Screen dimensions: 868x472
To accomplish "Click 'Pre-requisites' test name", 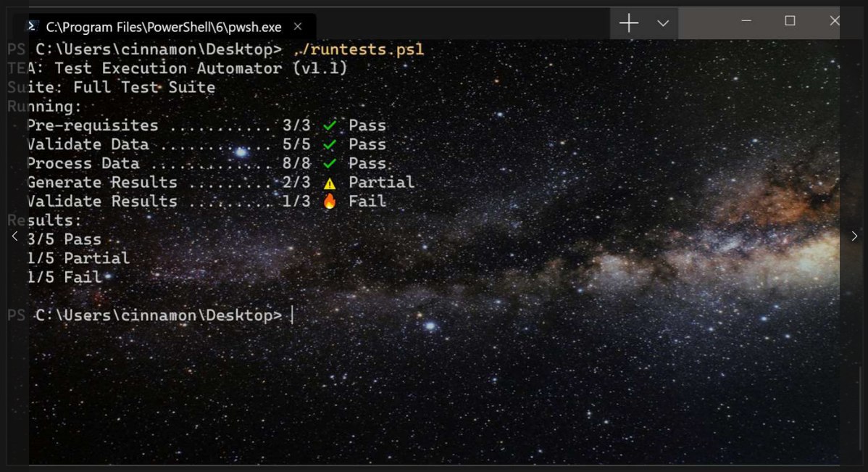I will tap(93, 125).
